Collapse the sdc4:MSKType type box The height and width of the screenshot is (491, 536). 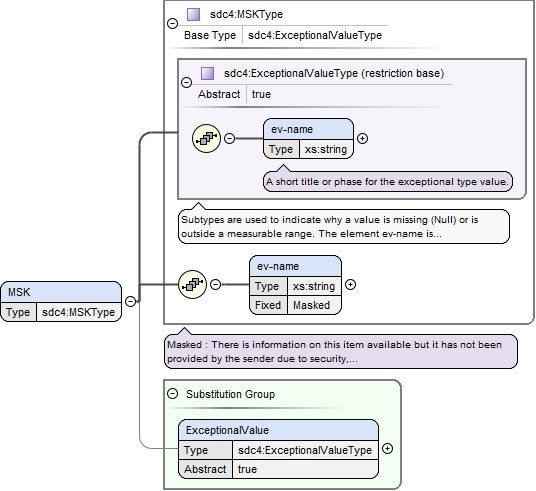[x=172, y=23]
